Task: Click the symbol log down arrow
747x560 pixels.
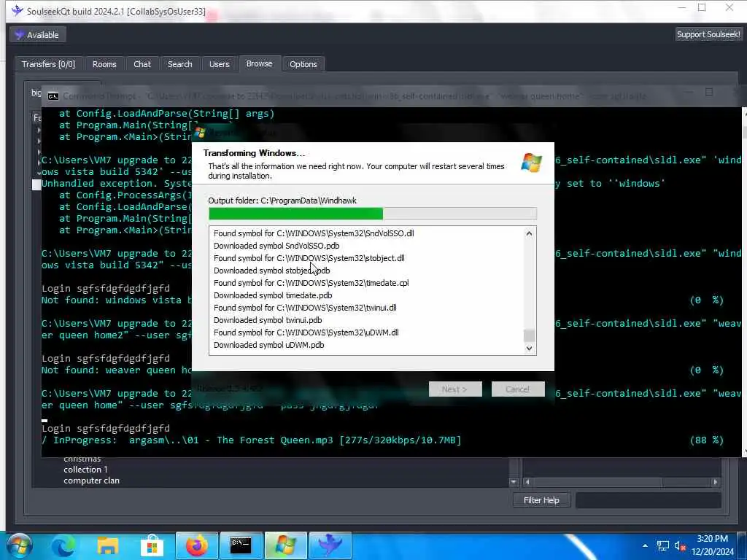Action: (x=529, y=348)
